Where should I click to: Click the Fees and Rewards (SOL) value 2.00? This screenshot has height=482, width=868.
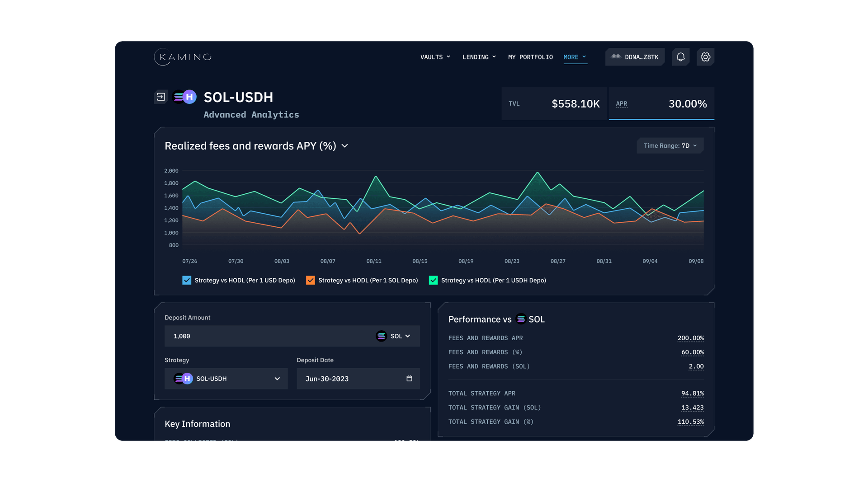click(x=696, y=366)
